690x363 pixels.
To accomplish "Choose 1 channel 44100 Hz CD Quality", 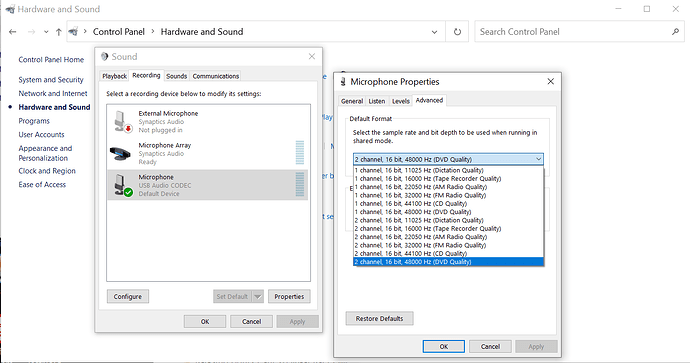I will pyautogui.click(x=448, y=204).
